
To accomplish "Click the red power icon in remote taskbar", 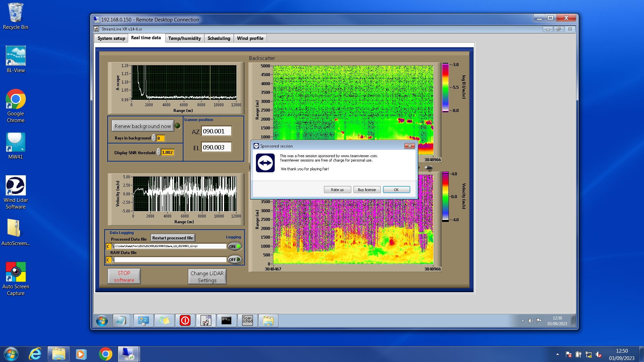I will tap(185, 321).
